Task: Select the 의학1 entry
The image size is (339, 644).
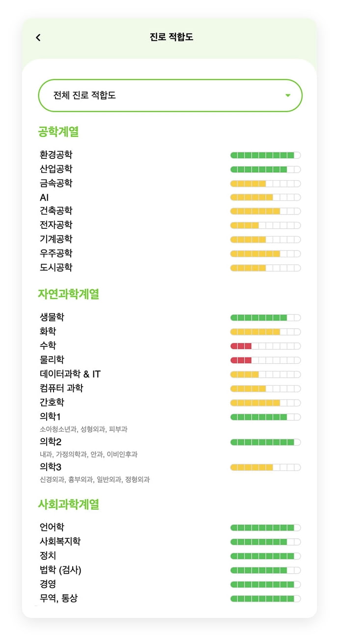Action: coord(50,416)
